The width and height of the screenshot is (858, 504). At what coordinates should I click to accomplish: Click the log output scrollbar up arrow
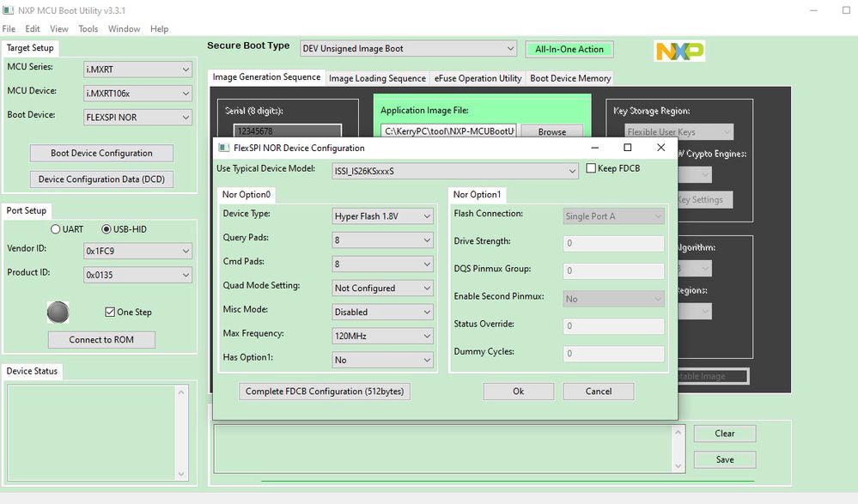678,433
